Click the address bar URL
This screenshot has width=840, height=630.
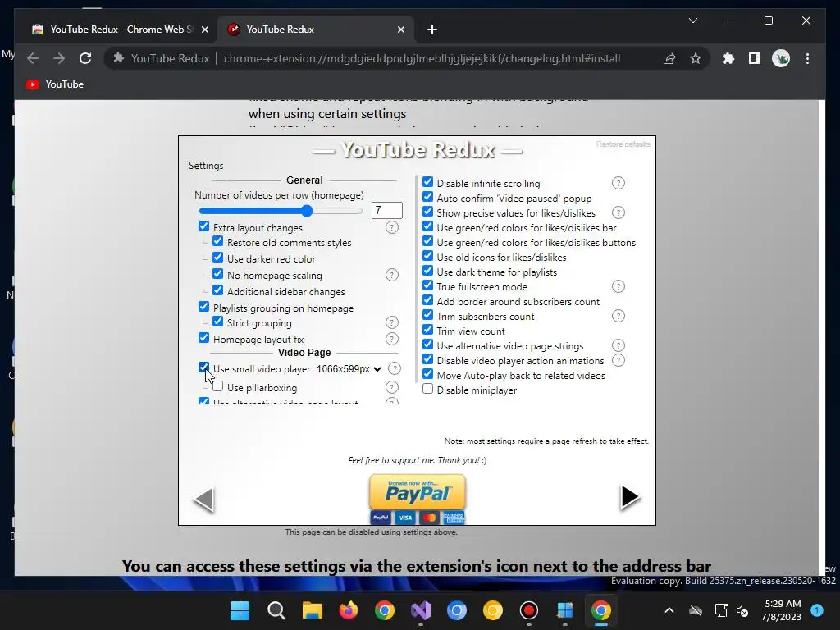pos(422,58)
